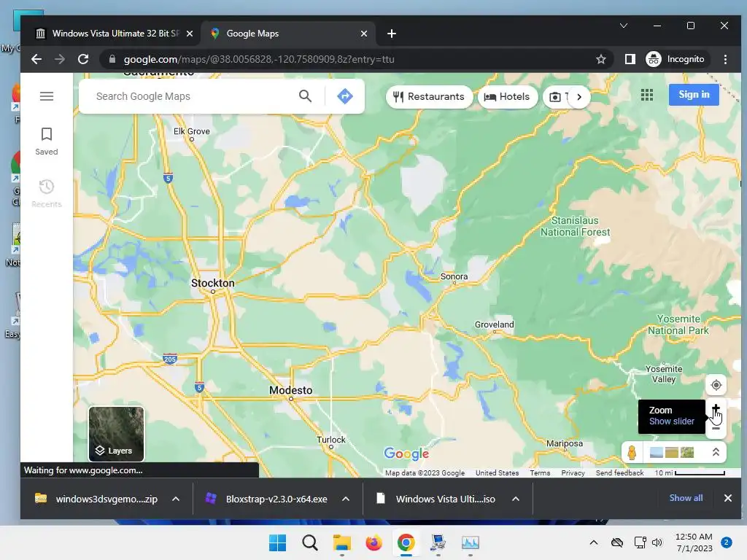747x560 pixels.
Task: Click United States region link
Action: pos(497,472)
